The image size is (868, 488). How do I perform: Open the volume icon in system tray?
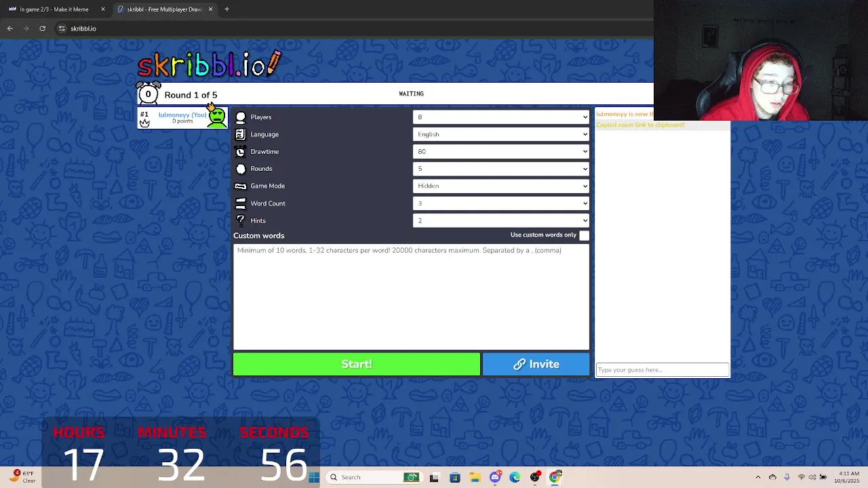point(812,477)
